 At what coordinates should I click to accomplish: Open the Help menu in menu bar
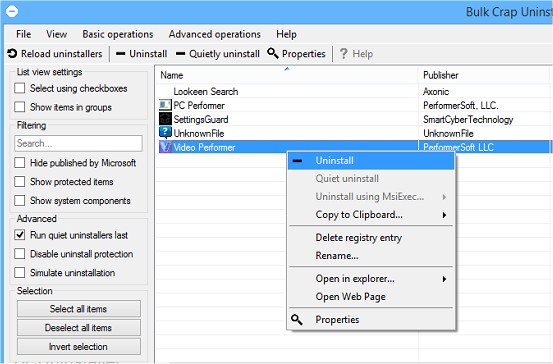[286, 34]
